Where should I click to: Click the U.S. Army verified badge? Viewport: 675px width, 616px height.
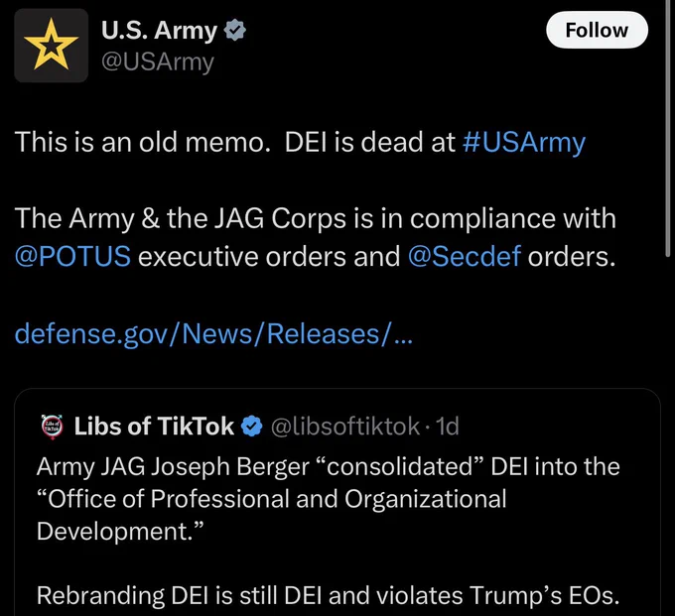(235, 30)
